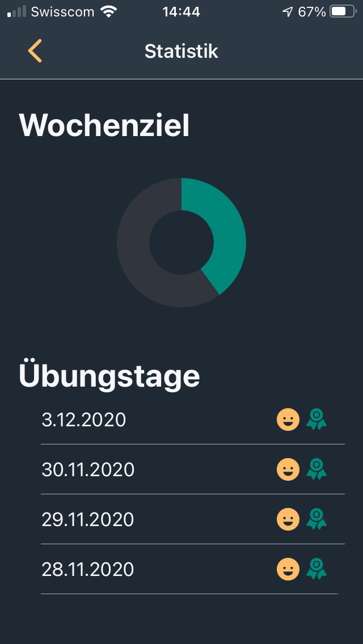Tap the award ribbon icon for 30.11.2020

318,469
